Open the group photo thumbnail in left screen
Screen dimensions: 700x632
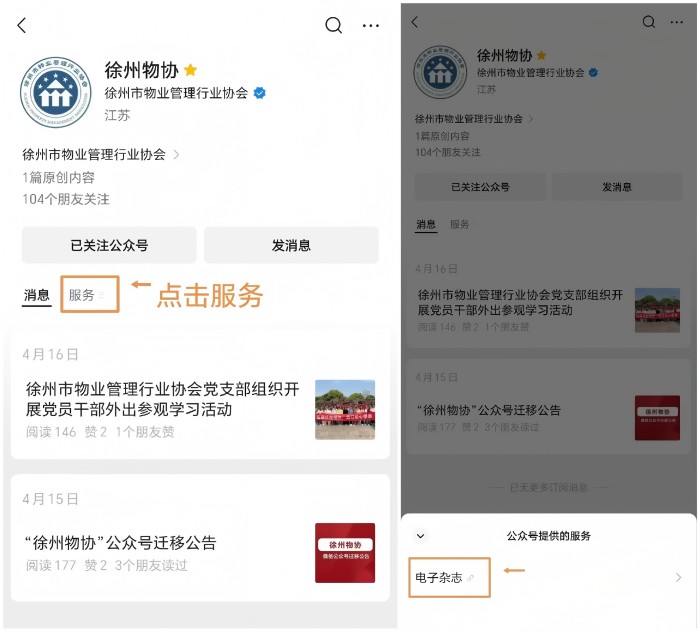click(345, 410)
